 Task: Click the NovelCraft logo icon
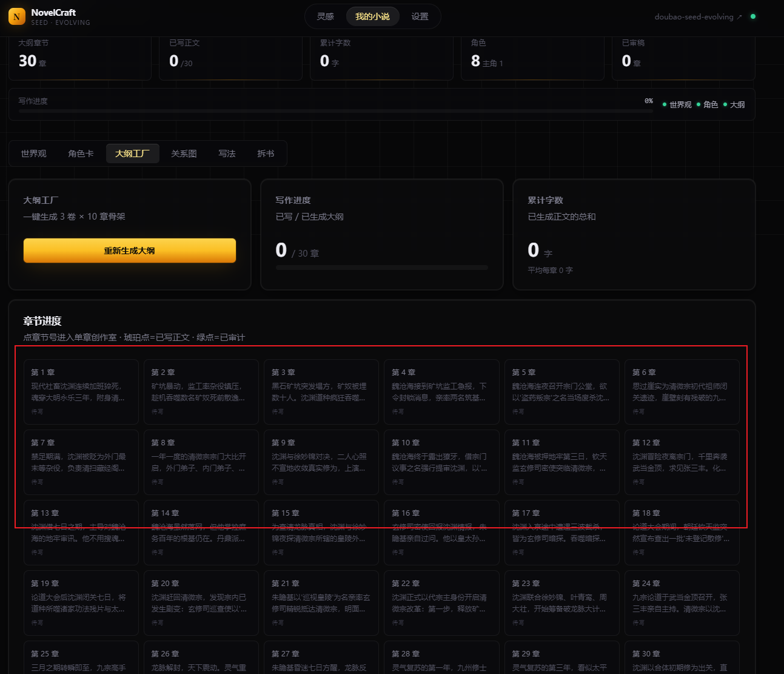pyautogui.click(x=17, y=16)
